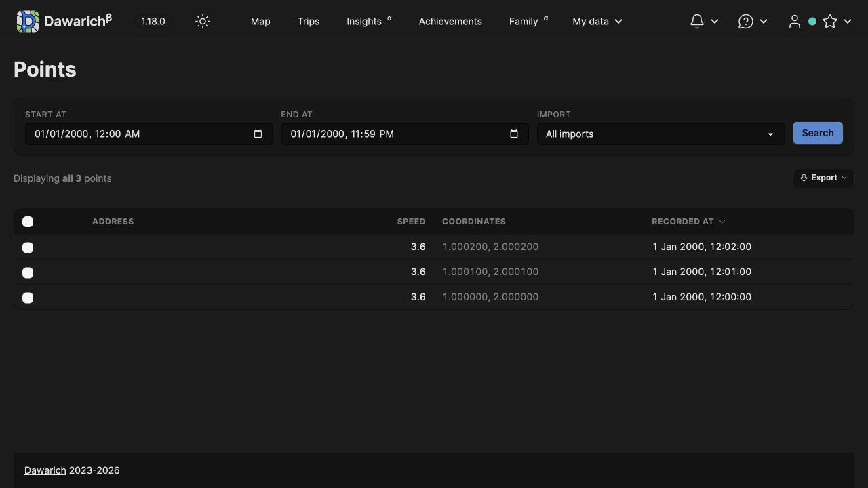Viewport: 868px width, 488px height.
Task: Open notifications bell icon
Action: click(696, 22)
